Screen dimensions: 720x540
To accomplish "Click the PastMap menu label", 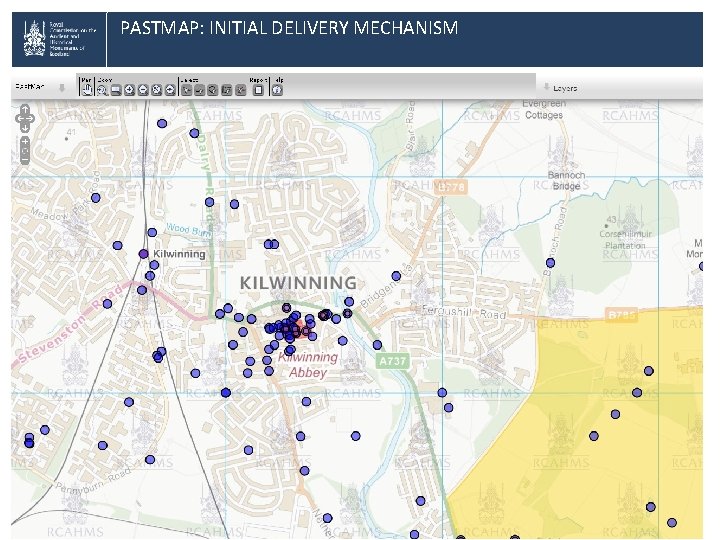I will [x=30, y=86].
